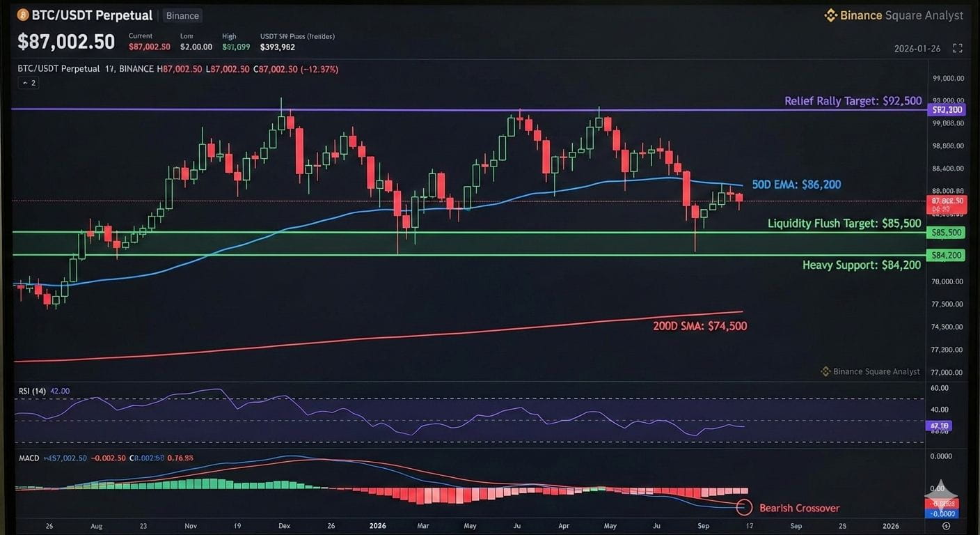Screen dimensions: 980x535
Task: Open chart settings icon below the price axis
Action: (946, 526)
